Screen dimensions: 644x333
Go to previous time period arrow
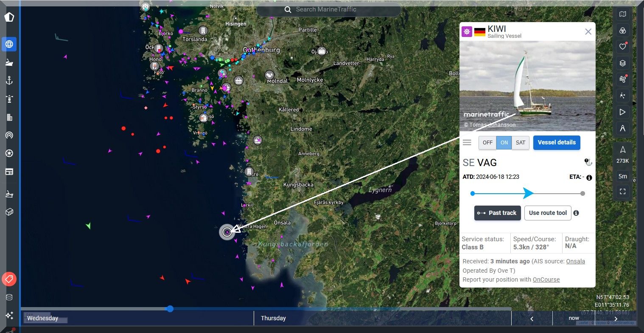coord(532,319)
